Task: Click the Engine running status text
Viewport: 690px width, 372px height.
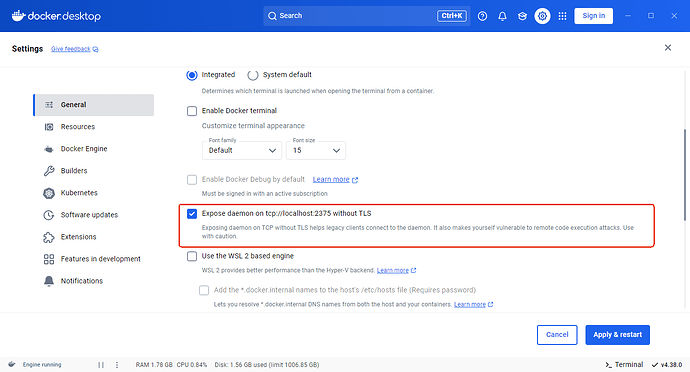Action: point(42,365)
